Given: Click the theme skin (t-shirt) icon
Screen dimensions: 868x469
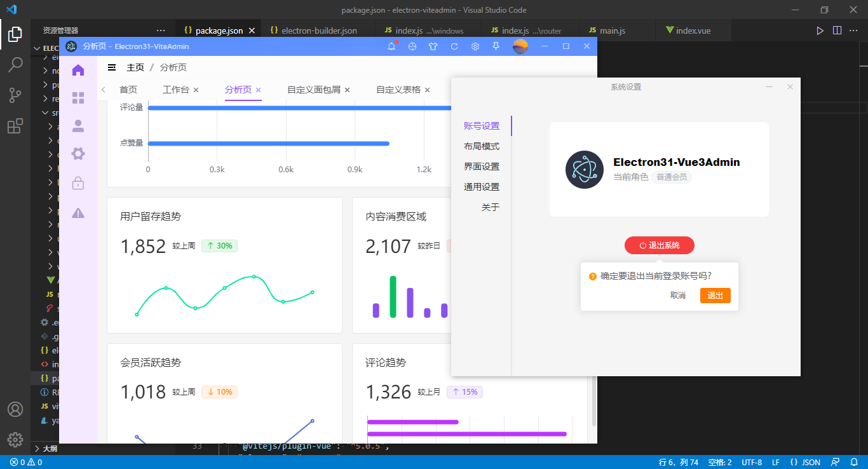Looking at the screenshot, I should tap(433, 46).
